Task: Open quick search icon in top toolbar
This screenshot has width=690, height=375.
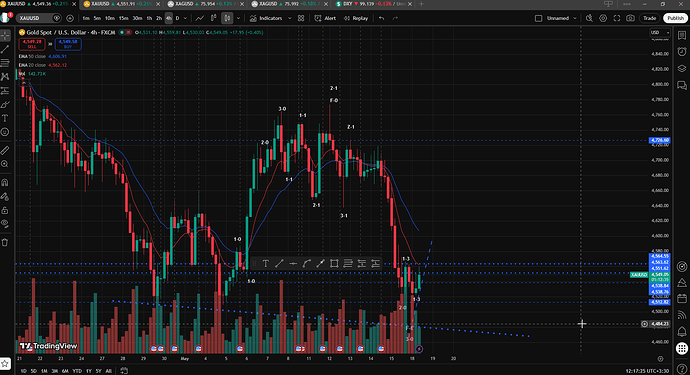Action: pyautogui.click(x=589, y=18)
